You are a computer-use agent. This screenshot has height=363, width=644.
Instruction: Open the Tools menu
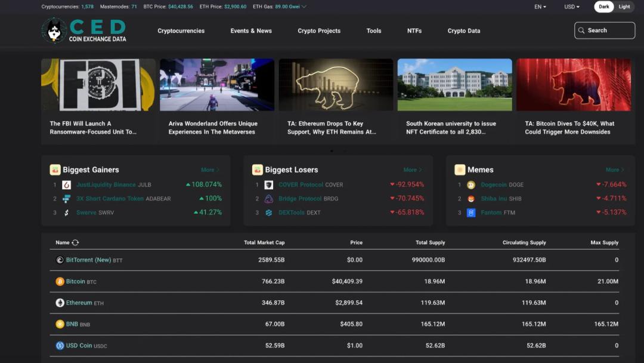point(374,31)
